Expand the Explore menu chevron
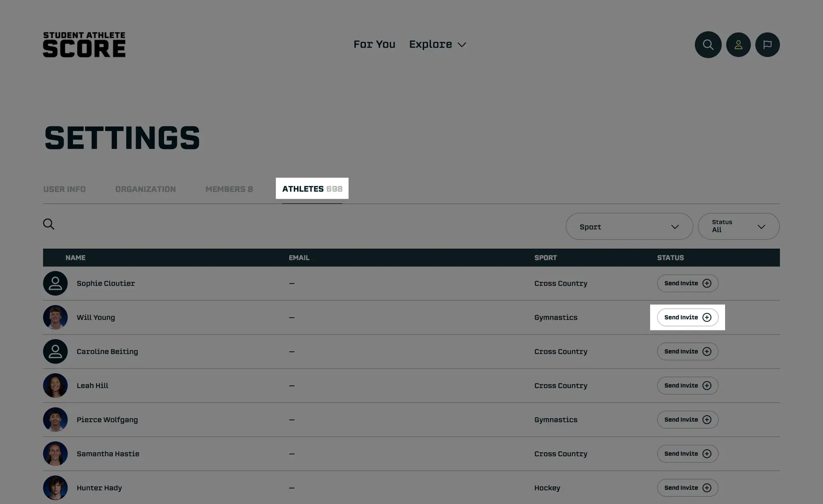The width and height of the screenshot is (823, 504). point(462,45)
